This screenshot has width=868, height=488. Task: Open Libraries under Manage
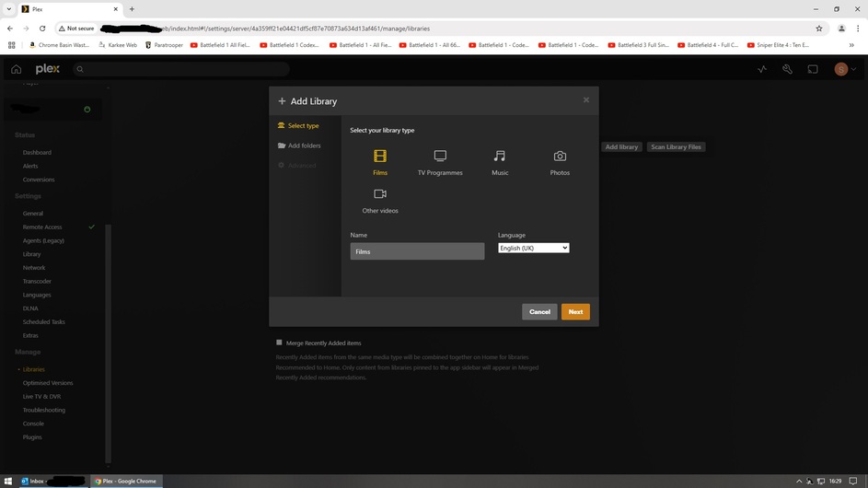click(x=34, y=369)
